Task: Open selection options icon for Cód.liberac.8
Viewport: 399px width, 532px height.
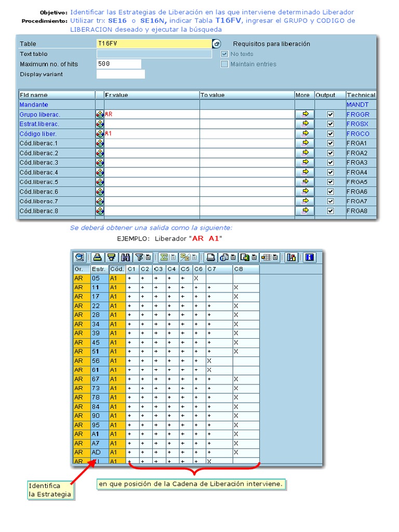Action: click(x=100, y=211)
